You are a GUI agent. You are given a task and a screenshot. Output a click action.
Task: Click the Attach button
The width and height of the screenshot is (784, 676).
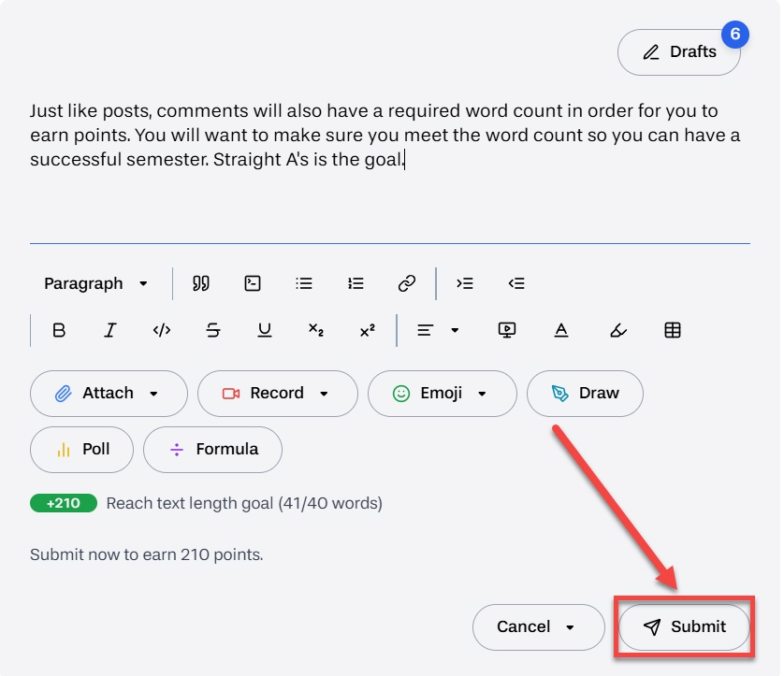tap(109, 394)
